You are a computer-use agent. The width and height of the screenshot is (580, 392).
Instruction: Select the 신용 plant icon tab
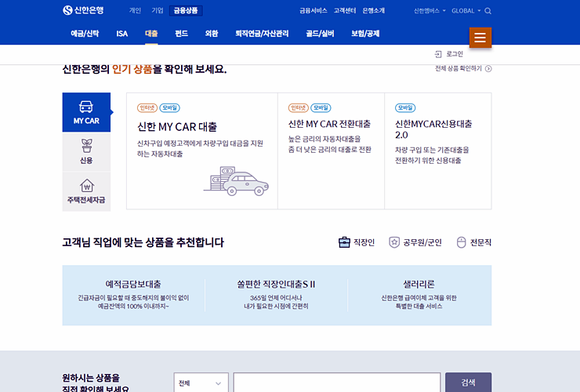click(x=86, y=152)
